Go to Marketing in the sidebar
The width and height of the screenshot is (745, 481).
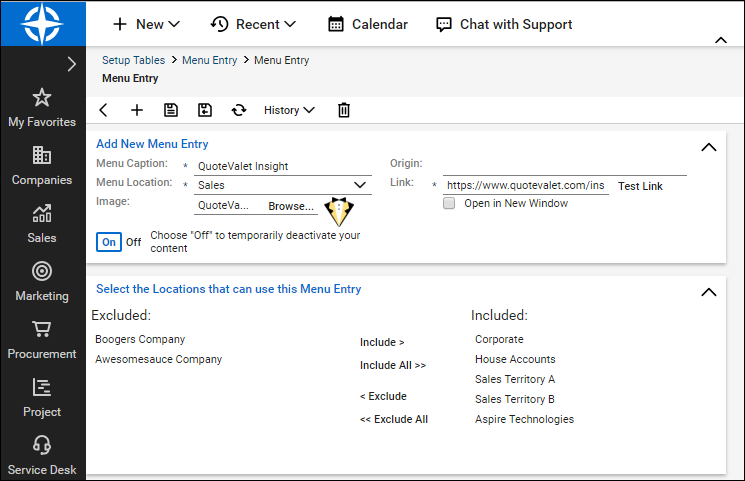click(x=42, y=282)
